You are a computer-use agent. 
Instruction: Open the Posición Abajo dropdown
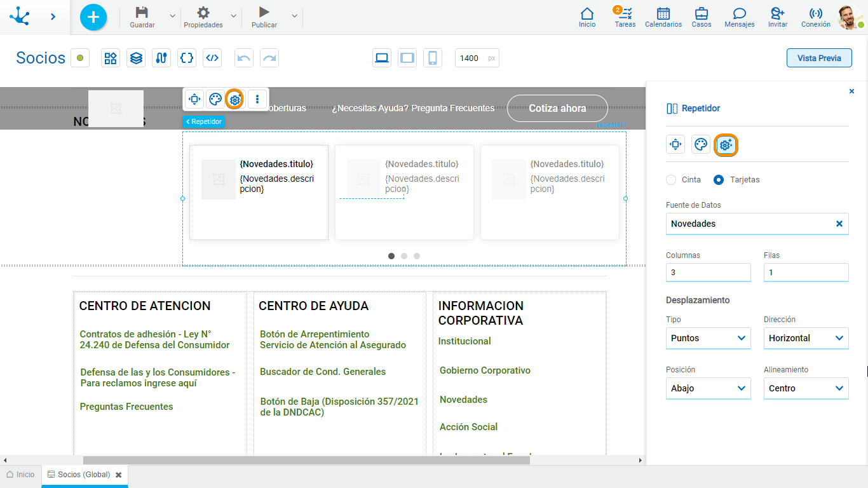(708, 388)
